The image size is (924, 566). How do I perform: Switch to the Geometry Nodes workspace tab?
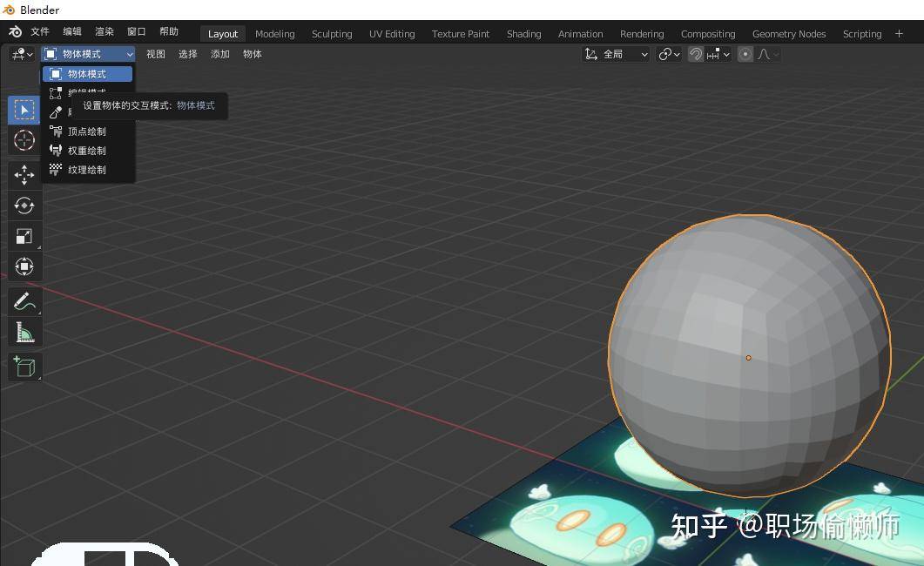[x=788, y=34]
